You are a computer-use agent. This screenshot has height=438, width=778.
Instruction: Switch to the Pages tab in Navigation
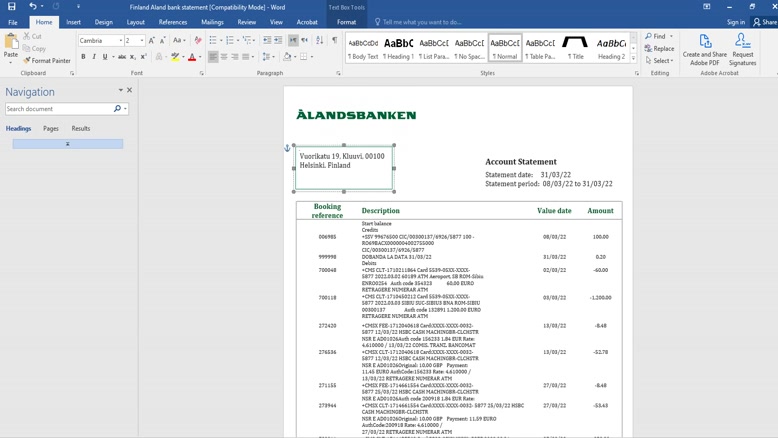pyautogui.click(x=50, y=129)
